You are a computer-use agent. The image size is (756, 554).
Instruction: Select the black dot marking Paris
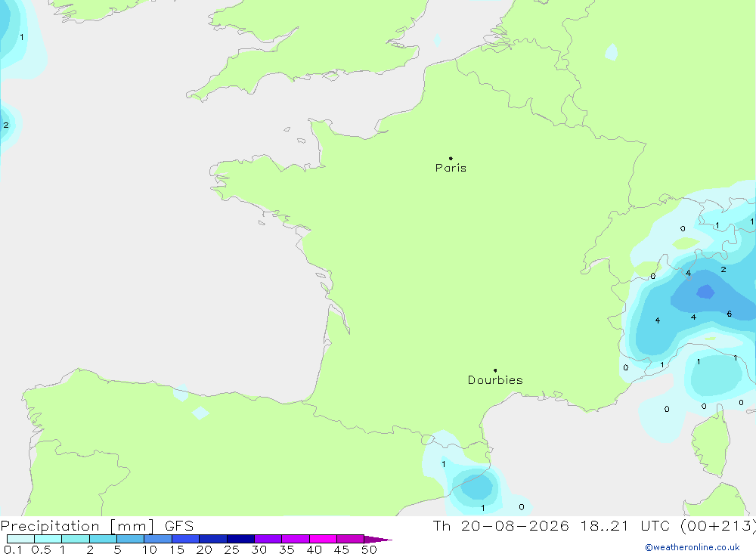pyautogui.click(x=451, y=158)
